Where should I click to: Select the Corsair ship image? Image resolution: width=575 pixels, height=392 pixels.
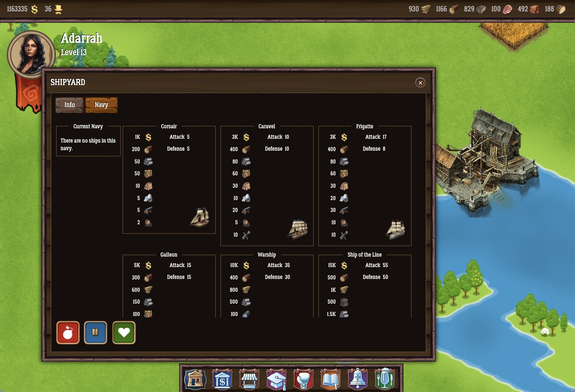pos(200,218)
